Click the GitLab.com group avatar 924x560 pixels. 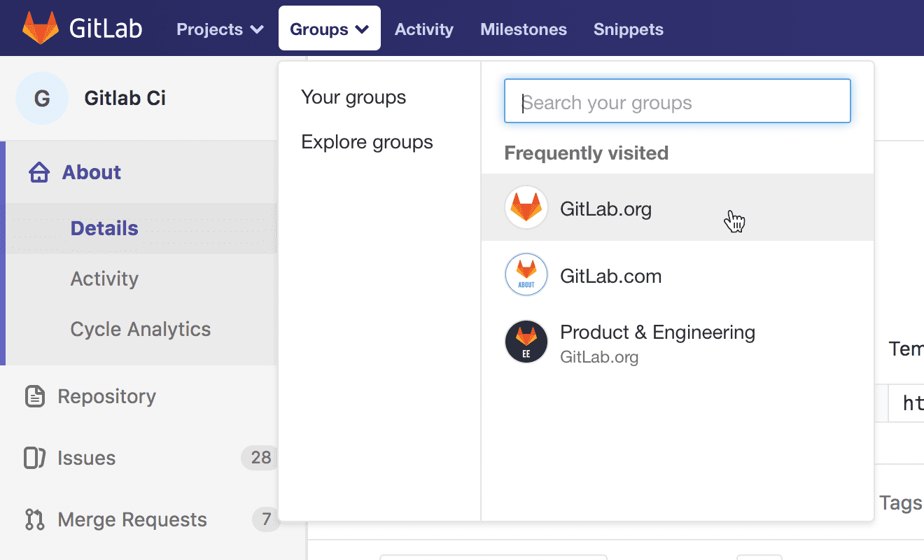click(x=526, y=274)
